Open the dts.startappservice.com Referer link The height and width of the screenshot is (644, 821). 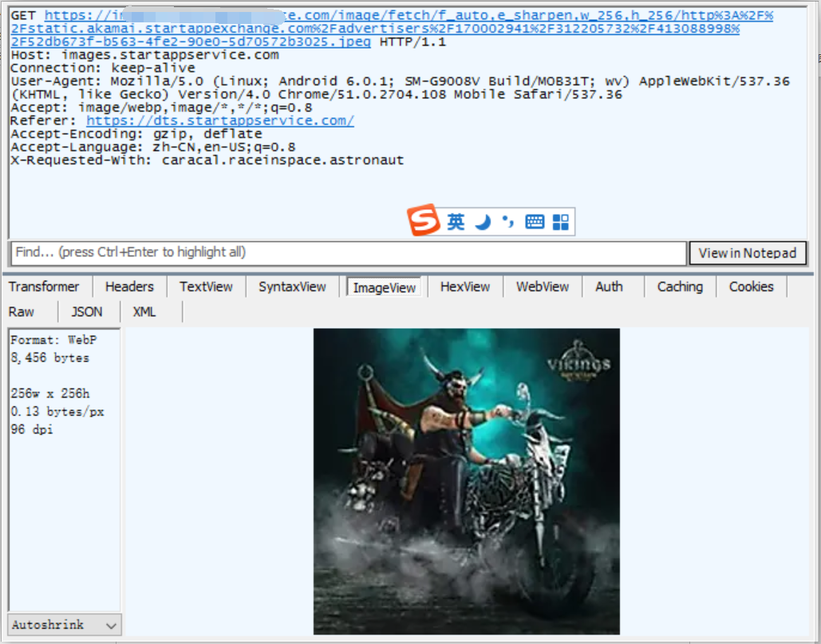point(220,121)
